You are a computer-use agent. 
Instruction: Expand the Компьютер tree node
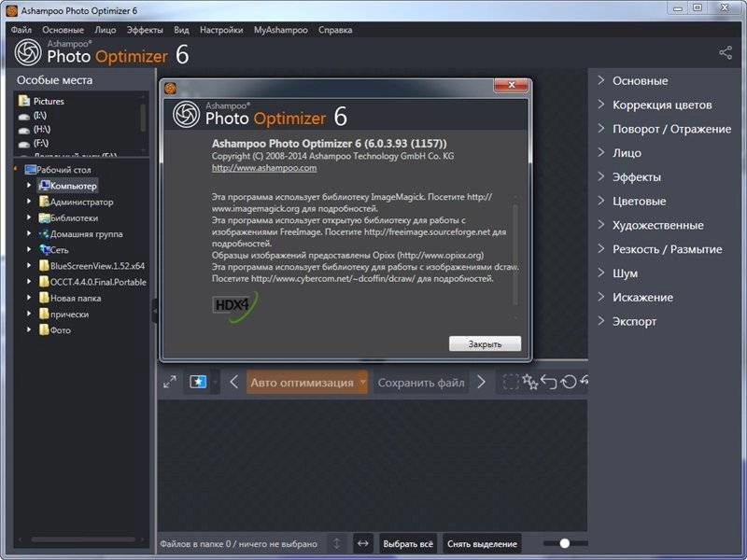click(29, 185)
